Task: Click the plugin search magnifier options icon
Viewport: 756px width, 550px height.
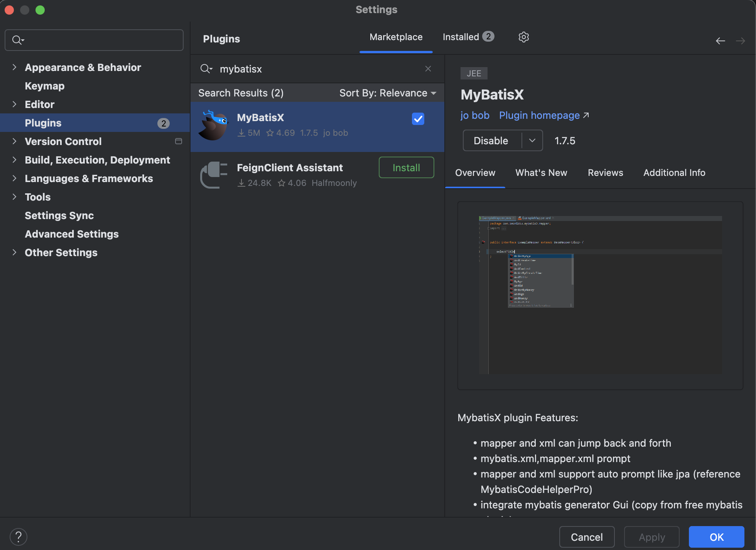Action: pyautogui.click(x=206, y=69)
